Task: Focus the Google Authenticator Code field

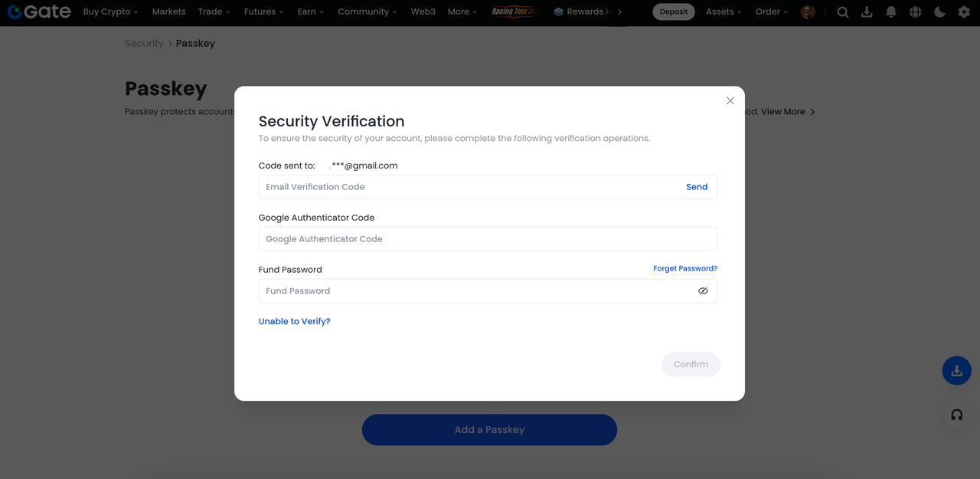Action: [488, 239]
